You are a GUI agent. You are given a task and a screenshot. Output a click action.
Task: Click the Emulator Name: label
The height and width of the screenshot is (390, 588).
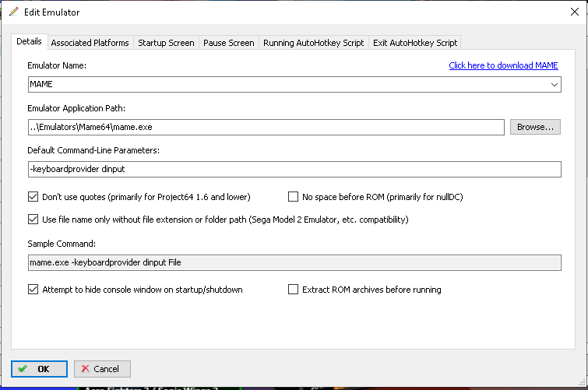[x=57, y=65]
